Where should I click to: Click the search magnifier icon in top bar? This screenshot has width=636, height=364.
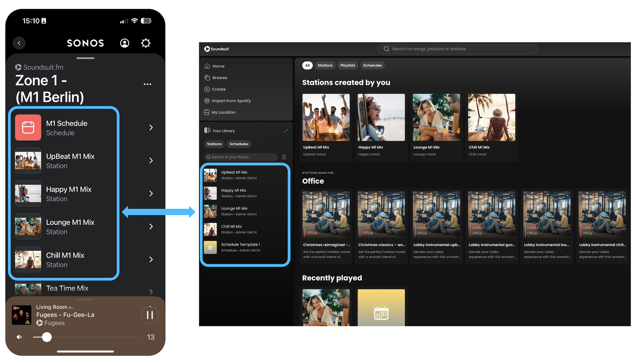click(x=386, y=49)
